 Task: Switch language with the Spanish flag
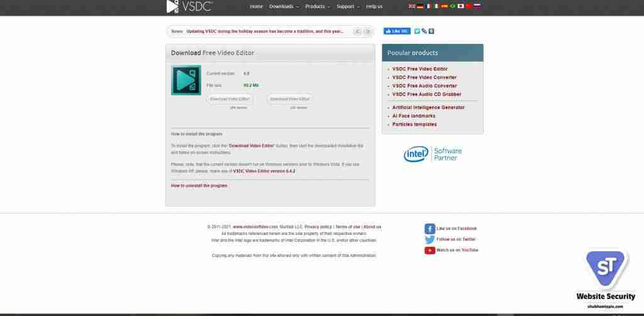pos(445,6)
